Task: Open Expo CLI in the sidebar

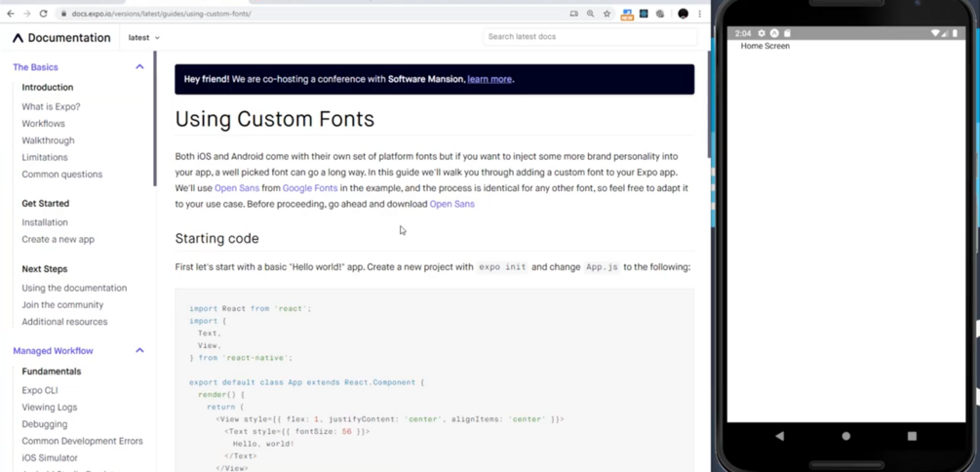Action: coord(40,391)
